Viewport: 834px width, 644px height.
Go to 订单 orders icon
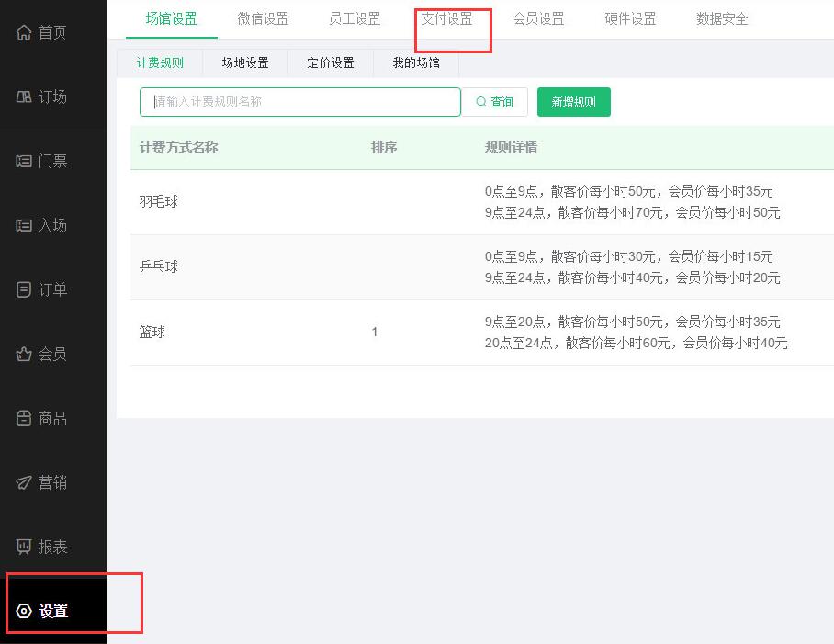tap(25, 290)
